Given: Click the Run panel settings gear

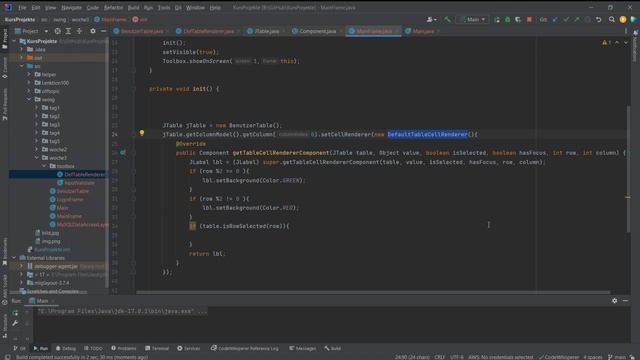Looking at the screenshot, I should tap(615, 301).
